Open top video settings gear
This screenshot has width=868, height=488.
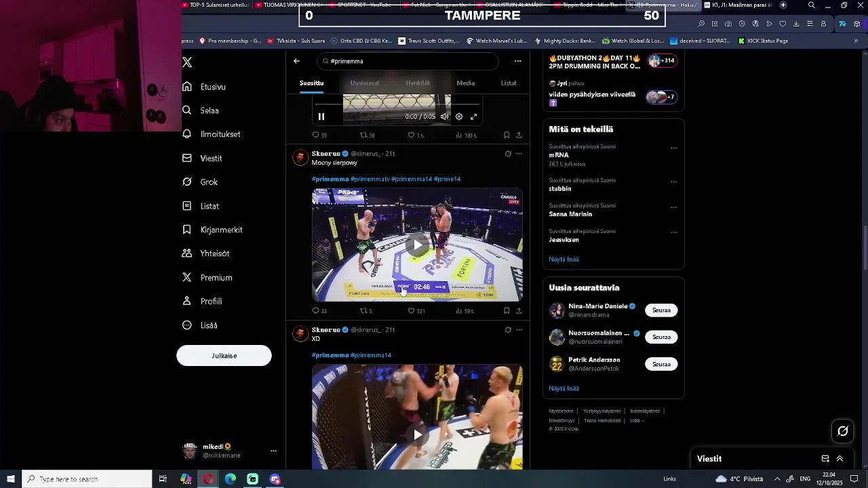pos(459,117)
